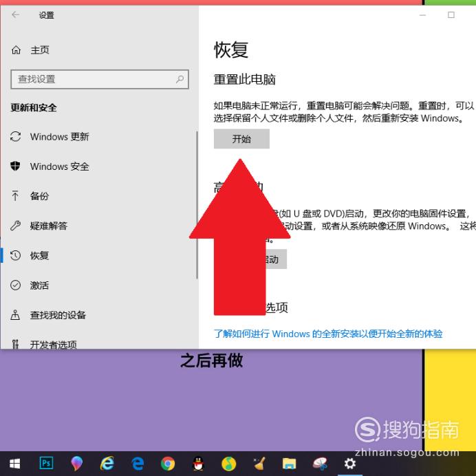Screen dimensions: 476x476
Task: Click the Settings gear taskbar icon
Action: pyautogui.click(x=349, y=464)
